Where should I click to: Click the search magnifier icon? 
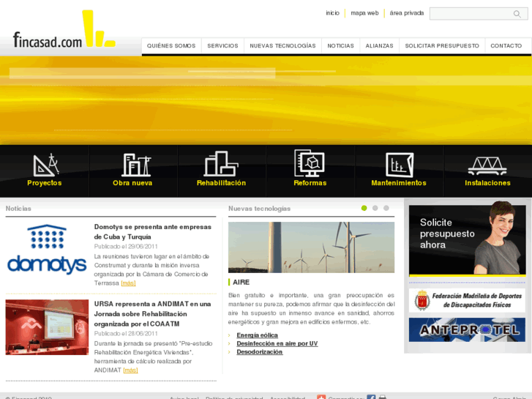(x=517, y=14)
